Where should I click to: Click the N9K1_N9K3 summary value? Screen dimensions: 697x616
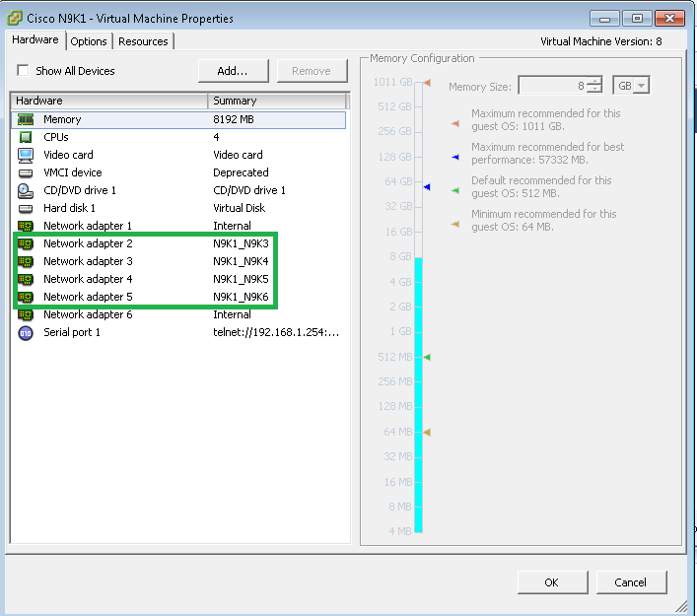(241, 244)
